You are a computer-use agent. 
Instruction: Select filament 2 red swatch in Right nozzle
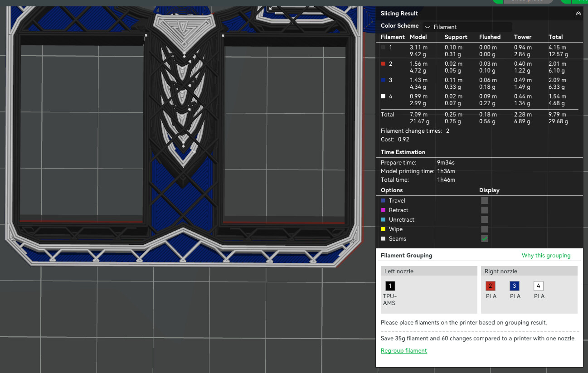491,286
